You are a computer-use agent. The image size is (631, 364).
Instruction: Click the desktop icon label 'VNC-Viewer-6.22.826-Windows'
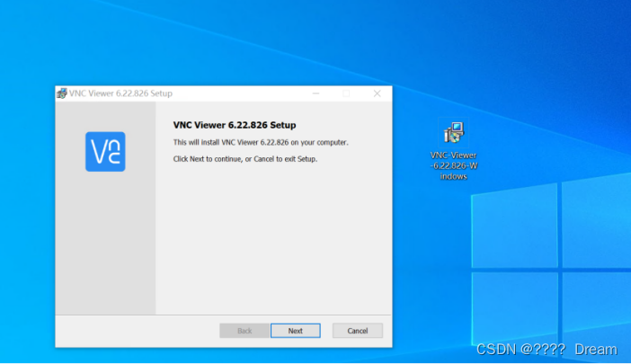(x=454, y=165)
